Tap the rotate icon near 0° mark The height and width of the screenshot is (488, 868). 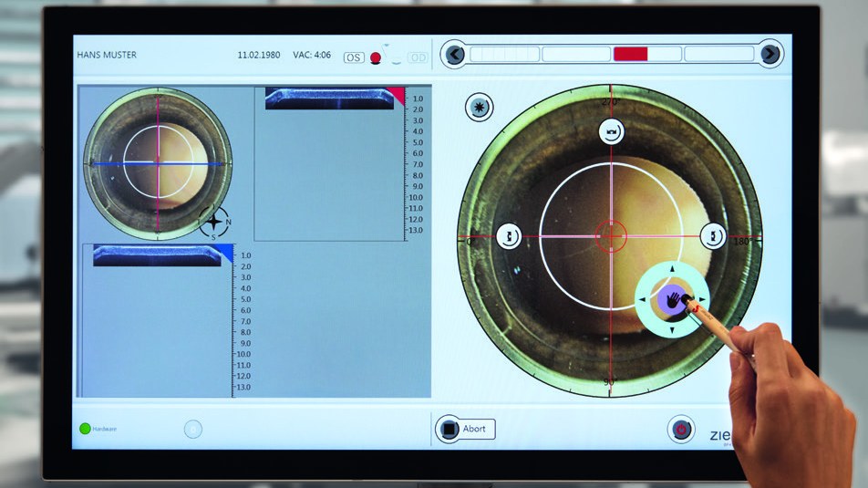pyautogui.click(x=509, y=236)
